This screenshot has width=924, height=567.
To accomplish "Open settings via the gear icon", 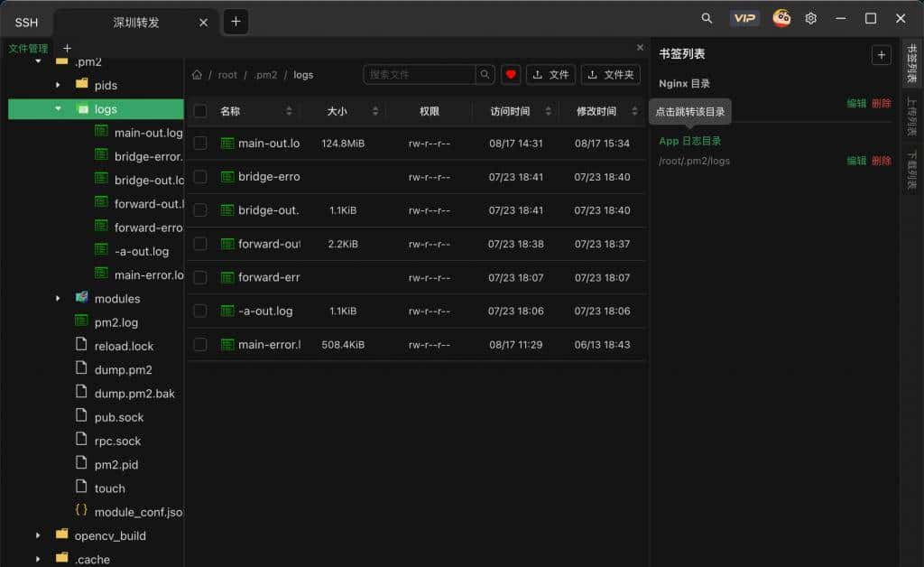I will coord(810,18).
